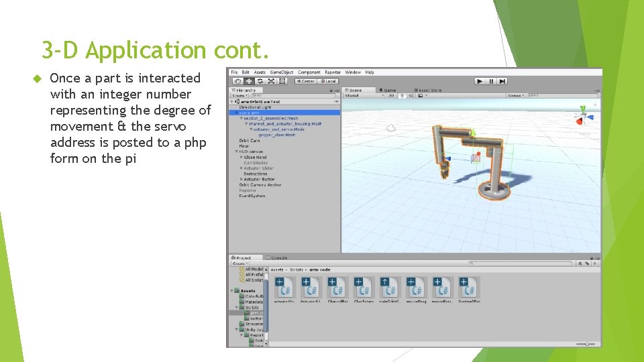The height and width of the screenshot is (362, 644).
Task: Switch to the Asset Store tab
Action: (427, 90)
